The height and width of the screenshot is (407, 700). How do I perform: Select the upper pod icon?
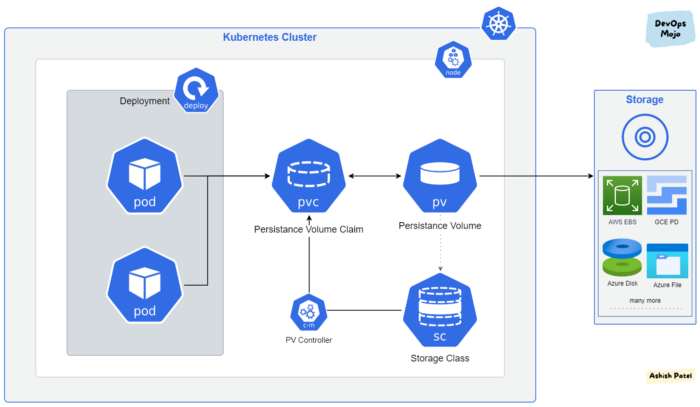pos(145,176)
